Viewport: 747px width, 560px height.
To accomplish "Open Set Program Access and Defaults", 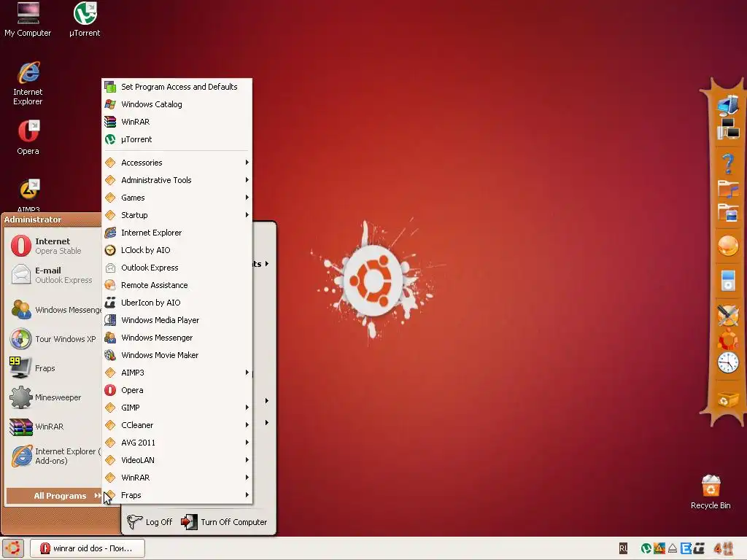I will 177,87.
